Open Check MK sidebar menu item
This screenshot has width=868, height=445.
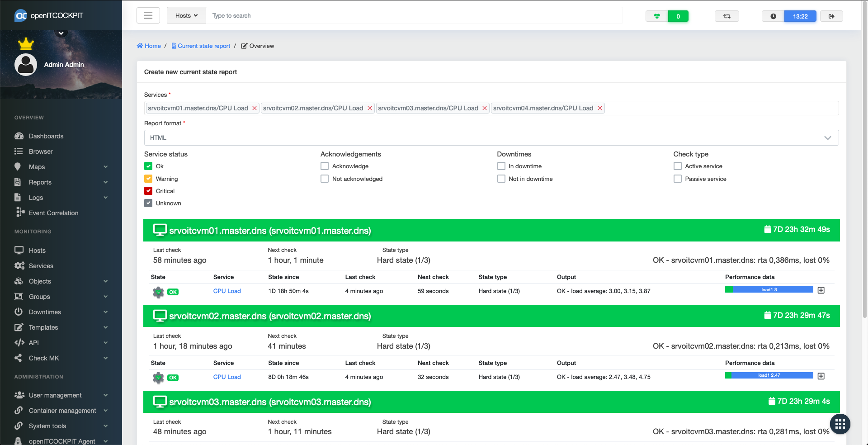[61, 358]
